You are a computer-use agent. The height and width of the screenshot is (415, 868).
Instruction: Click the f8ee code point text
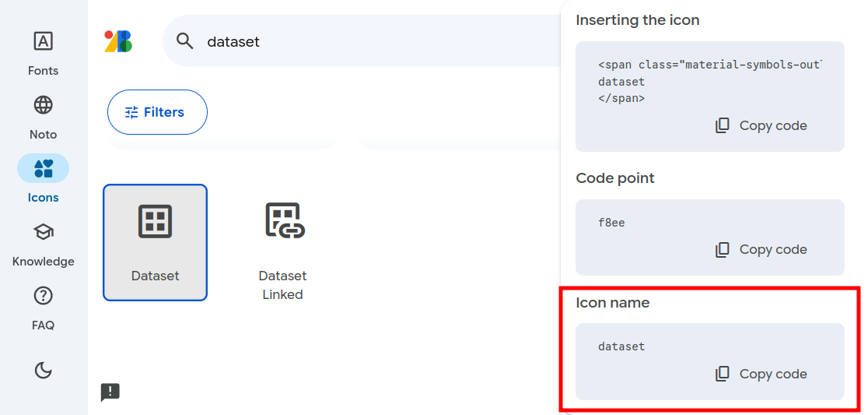point(611,223)
